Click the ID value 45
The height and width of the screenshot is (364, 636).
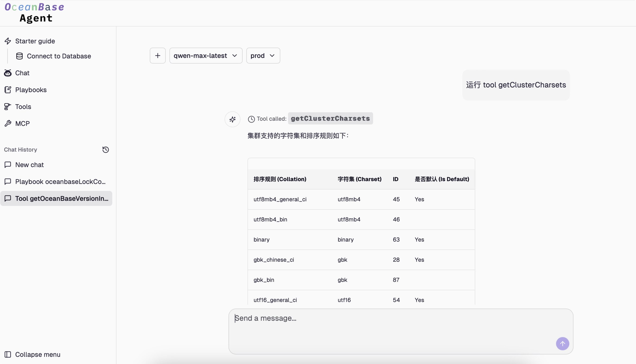(396, 199)
